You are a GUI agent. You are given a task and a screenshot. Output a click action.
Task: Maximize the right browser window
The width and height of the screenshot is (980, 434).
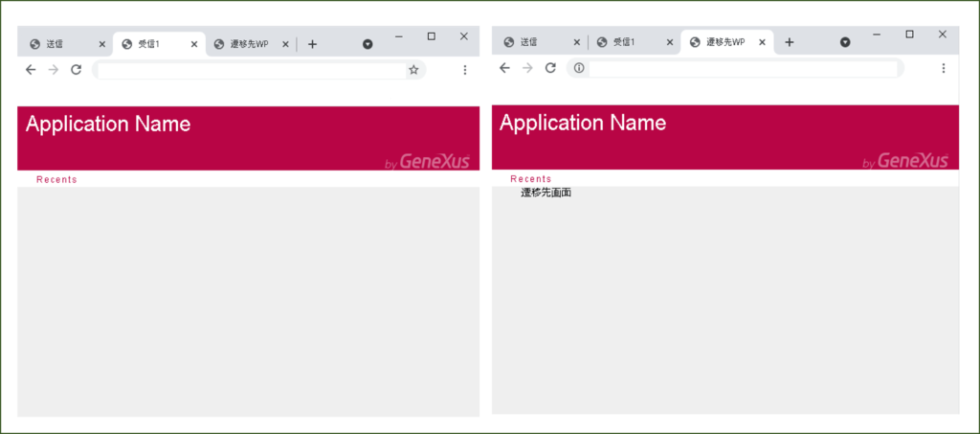[909, 34]
